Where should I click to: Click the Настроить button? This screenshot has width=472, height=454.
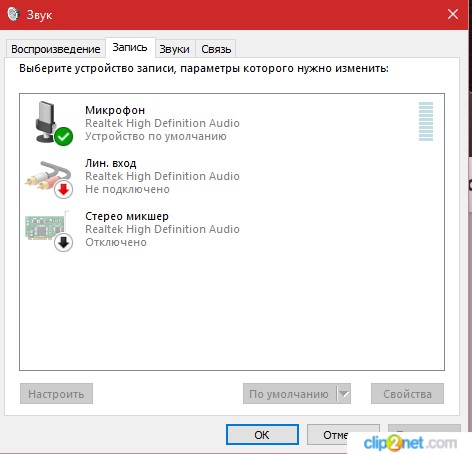coord(56,394)
